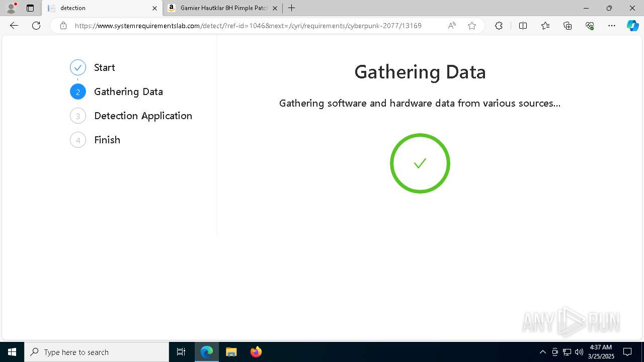Select the step 2 Gathering Data circle

coord(78,92)
